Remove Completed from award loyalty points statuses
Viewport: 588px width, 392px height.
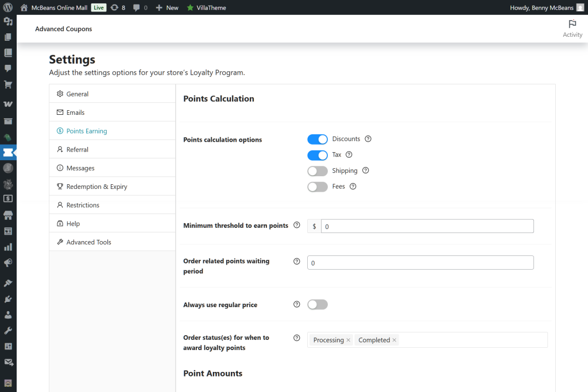pyautogui.click(x=394, y=340)
